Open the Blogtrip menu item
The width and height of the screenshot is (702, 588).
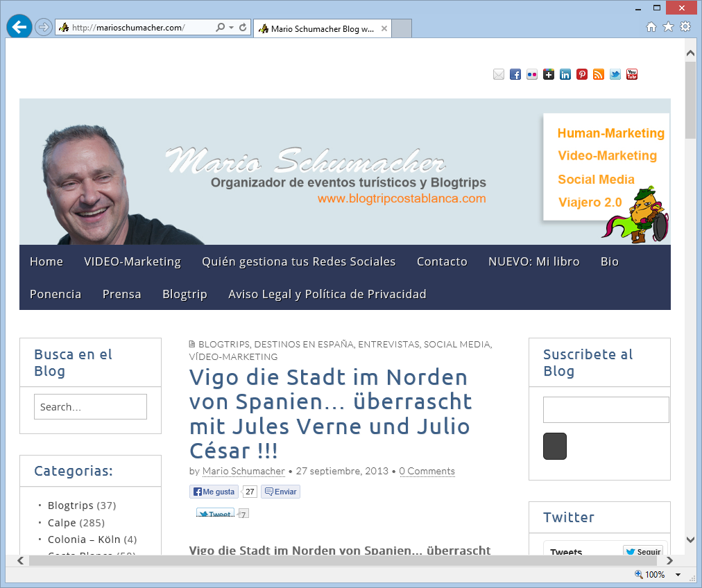185,294
